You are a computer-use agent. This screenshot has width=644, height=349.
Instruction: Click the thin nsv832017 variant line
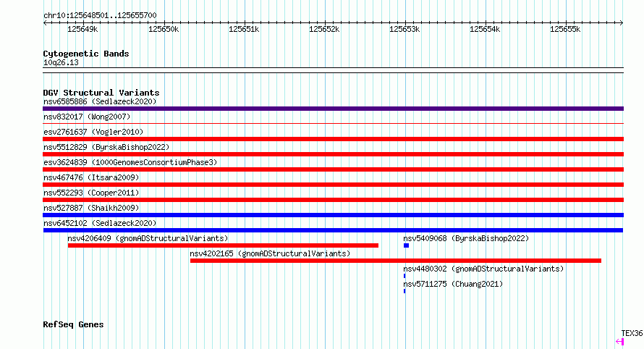point(333,123)
